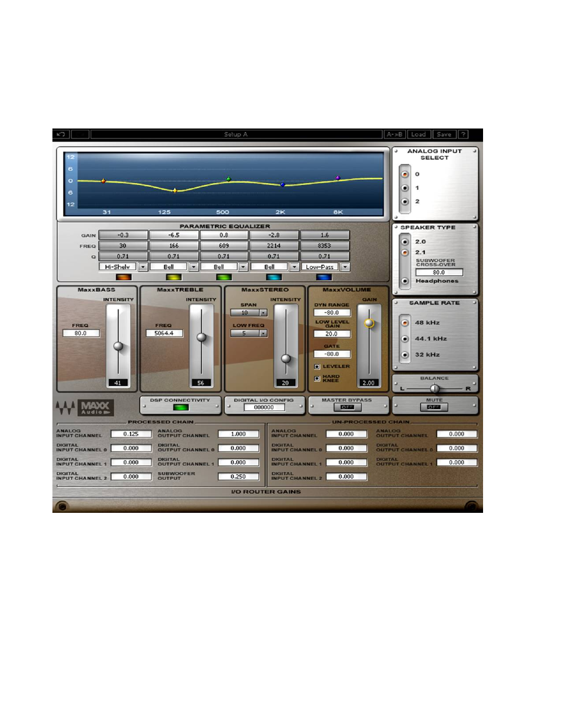Click the yellow band color swatch

click(x=174, y=277)
